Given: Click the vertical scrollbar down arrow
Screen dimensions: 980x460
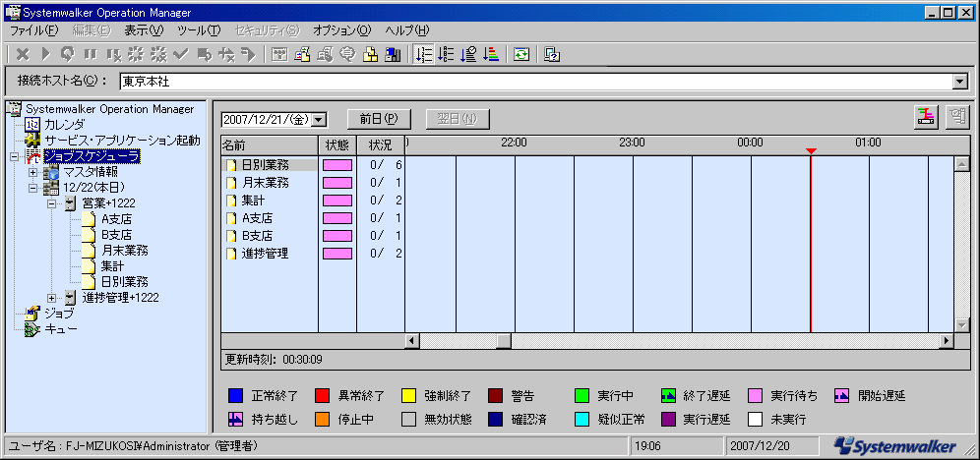Looking at the screenshot, I should pyautogui.click(x=961, y=325).
